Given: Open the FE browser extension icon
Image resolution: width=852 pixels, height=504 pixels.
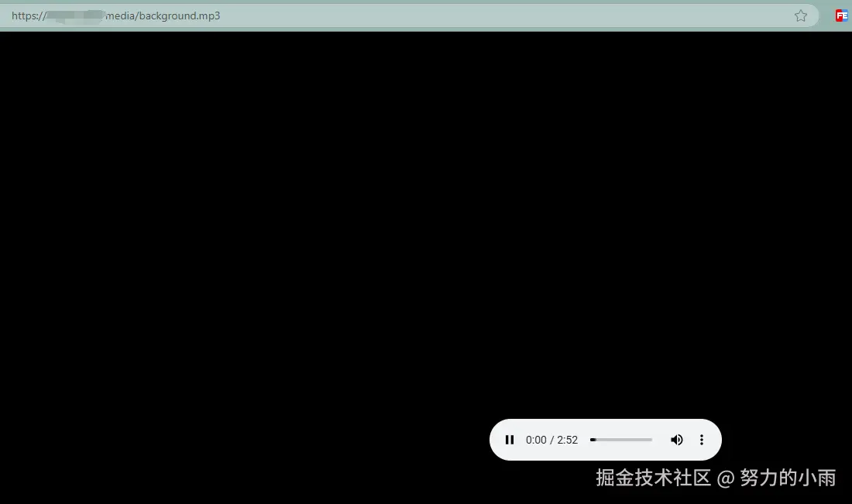Looking at the screenshot, I should coord(841,15).
